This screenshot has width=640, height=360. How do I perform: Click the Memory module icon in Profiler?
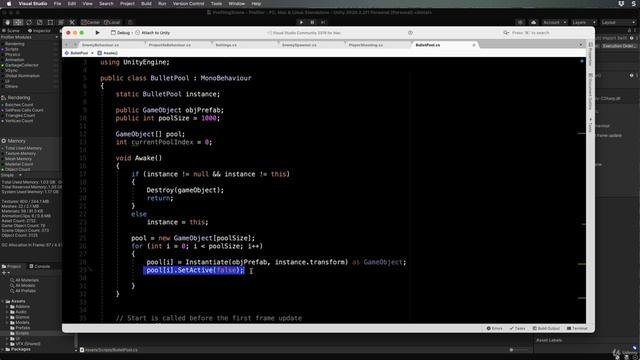point(4,141)
